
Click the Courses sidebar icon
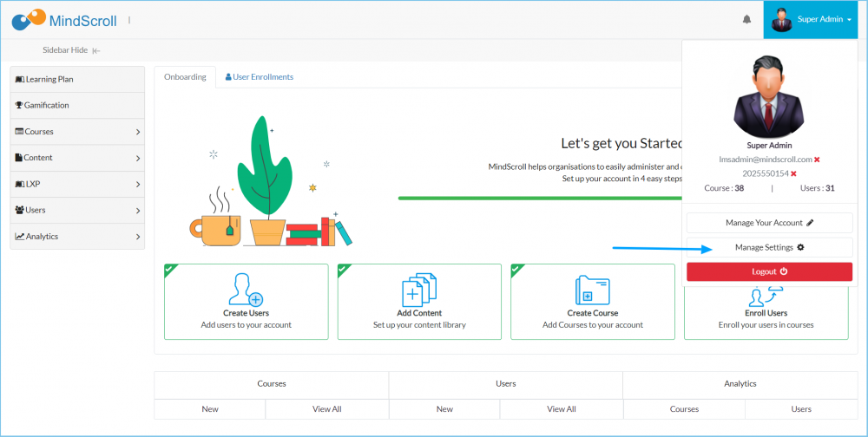pos(19,132)
